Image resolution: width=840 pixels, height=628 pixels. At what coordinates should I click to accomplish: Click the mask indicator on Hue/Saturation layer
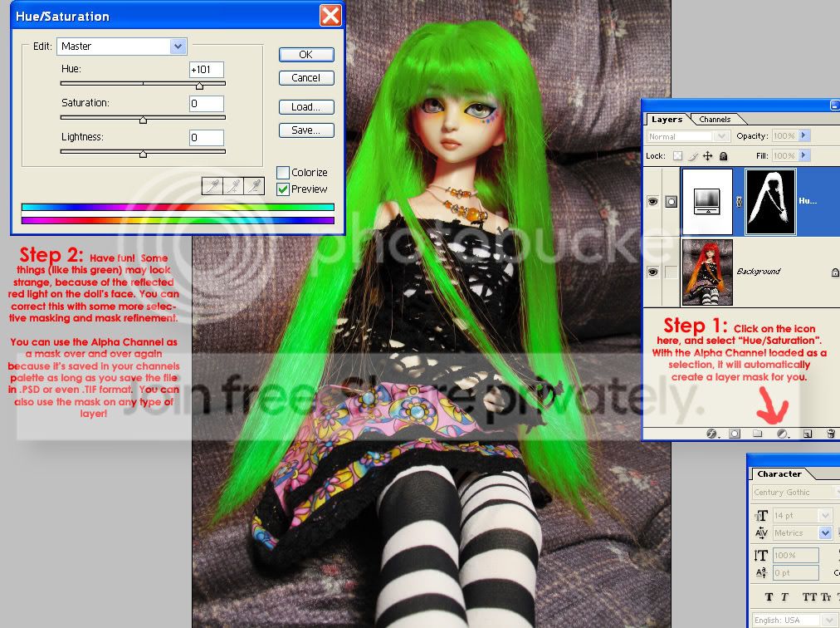[x=671, y=202]
